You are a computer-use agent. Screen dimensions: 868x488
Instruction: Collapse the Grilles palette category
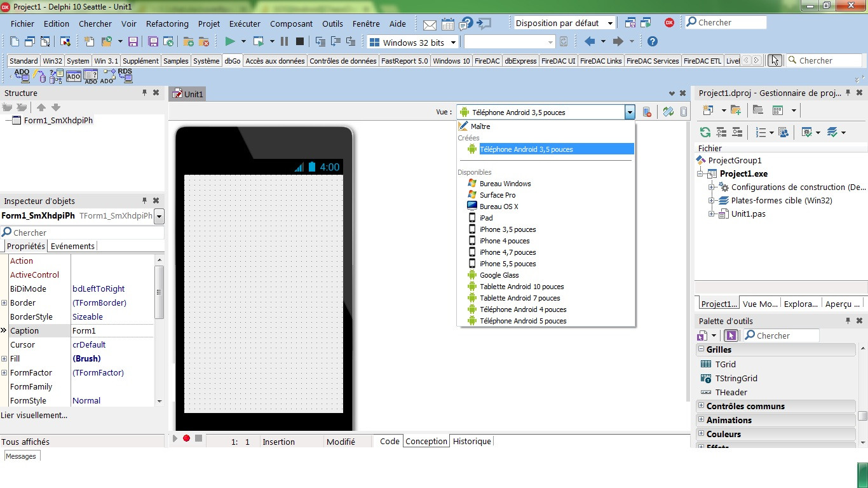click(702, 349)
